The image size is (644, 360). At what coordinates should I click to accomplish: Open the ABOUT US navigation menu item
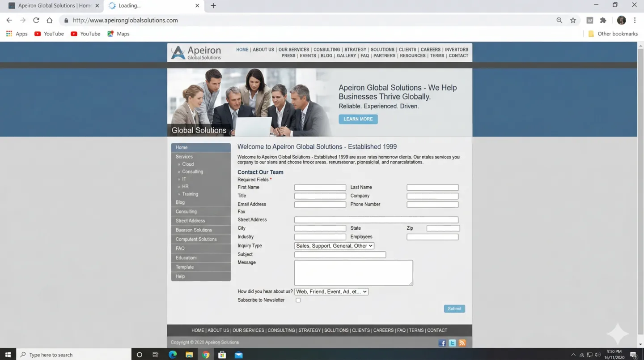coord(263,49)
